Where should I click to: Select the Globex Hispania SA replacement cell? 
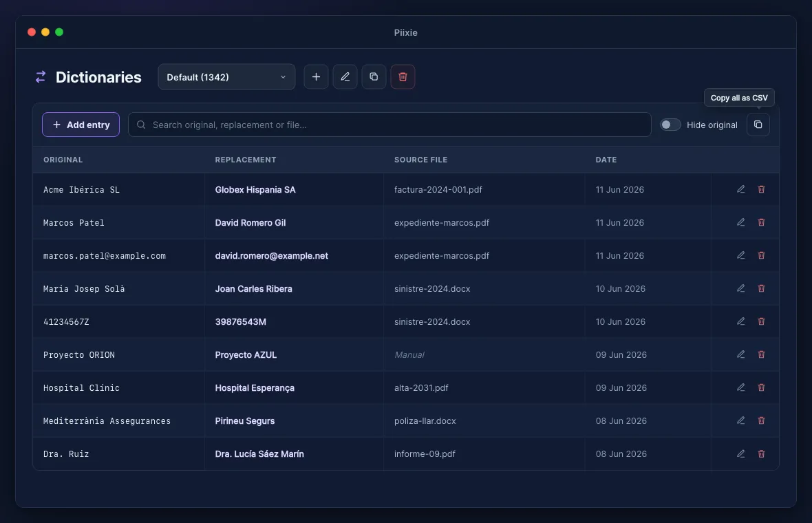click(294, 189)
